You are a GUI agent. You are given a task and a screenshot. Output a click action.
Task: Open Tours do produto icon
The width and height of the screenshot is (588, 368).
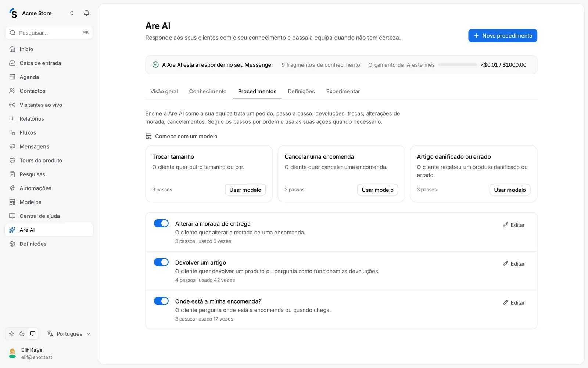12,160
